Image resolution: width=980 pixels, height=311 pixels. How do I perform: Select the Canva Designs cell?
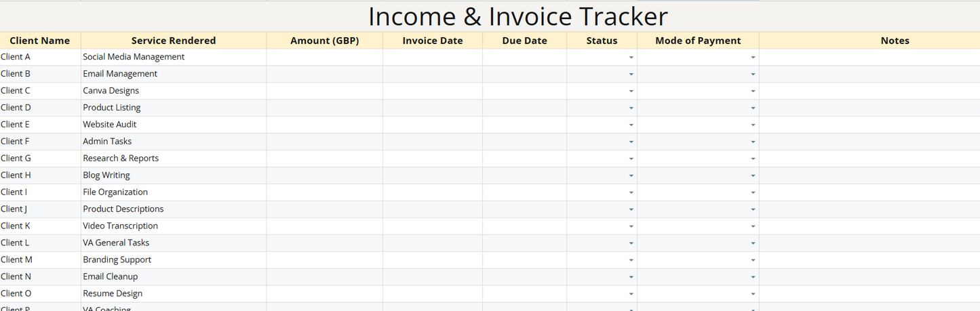pyautogui.click(x=174, y=91)
